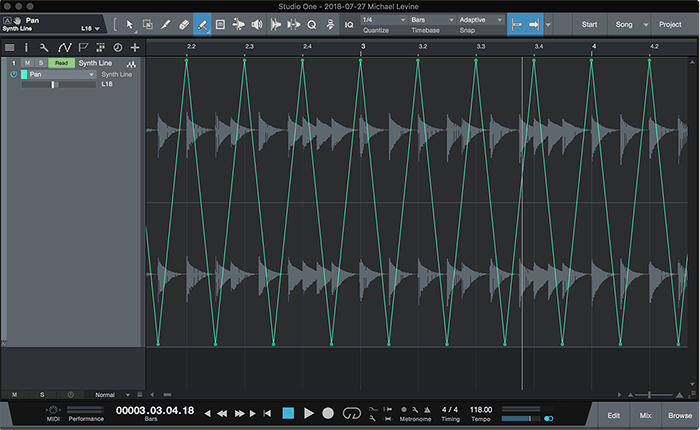Image resolution: width=700 pixels, height=430 pixels.
Task: Add a track with plus icon
Action: tap(135, 47)
